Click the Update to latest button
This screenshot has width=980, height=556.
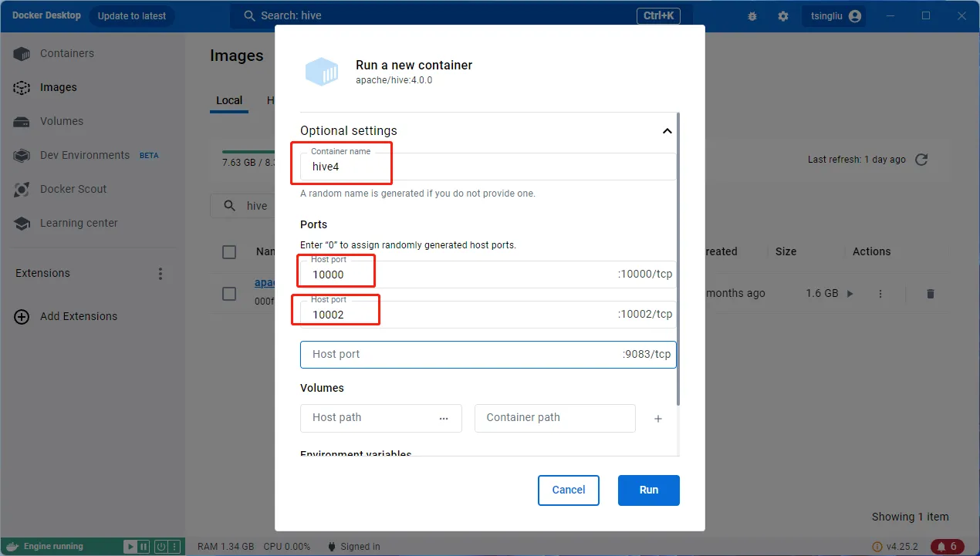132,16
